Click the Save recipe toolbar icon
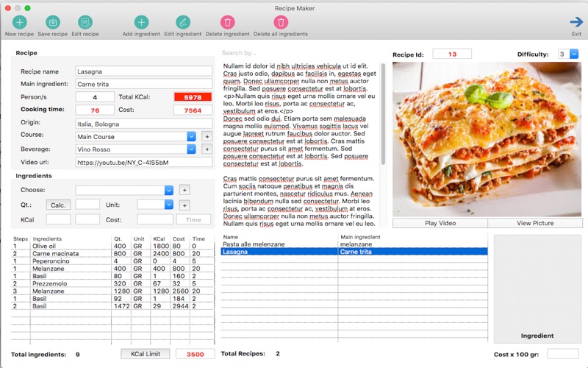The height and width of the screenshot is (368, 588). tap(53, 23)
